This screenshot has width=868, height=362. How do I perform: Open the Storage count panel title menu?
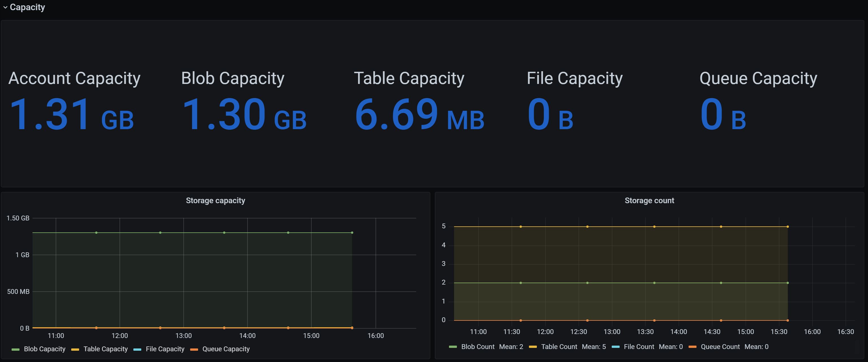pyautogui.click(x=649, y=201)
